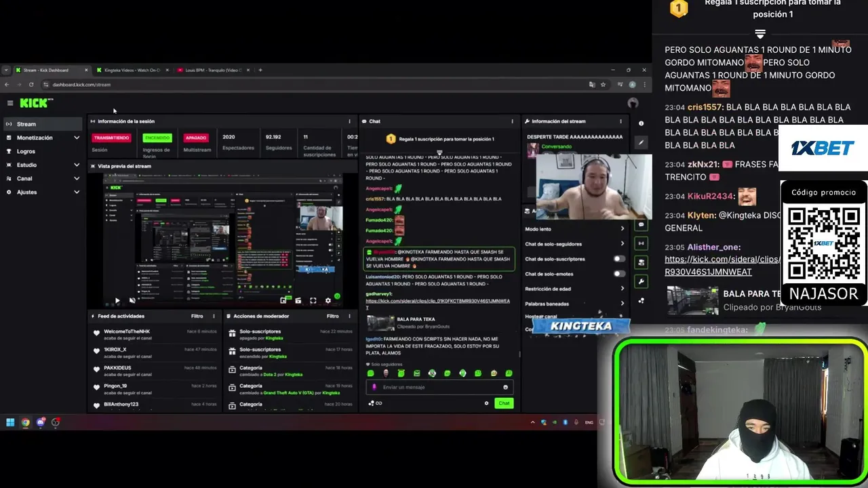The height and width of the screenshot is (488, 868).
Task: Click the ENCENDIDO badge
Action: [157, 138]
